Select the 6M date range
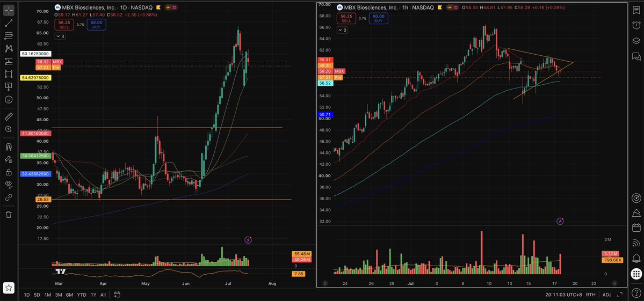This screenshot has height=301, width=644. (x=69, y=295)
